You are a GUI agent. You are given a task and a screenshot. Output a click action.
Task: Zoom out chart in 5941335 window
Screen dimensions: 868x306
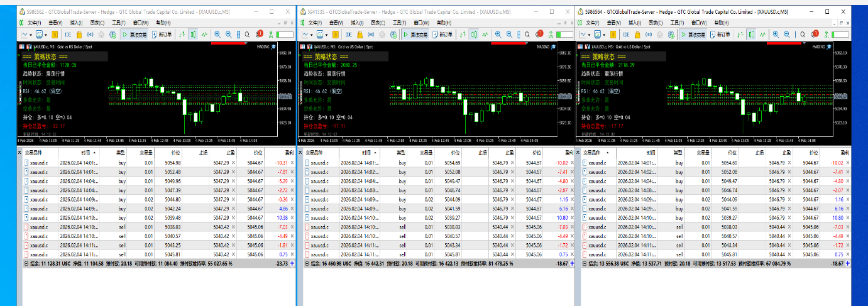pyautogui.click(x=509, y=35)
